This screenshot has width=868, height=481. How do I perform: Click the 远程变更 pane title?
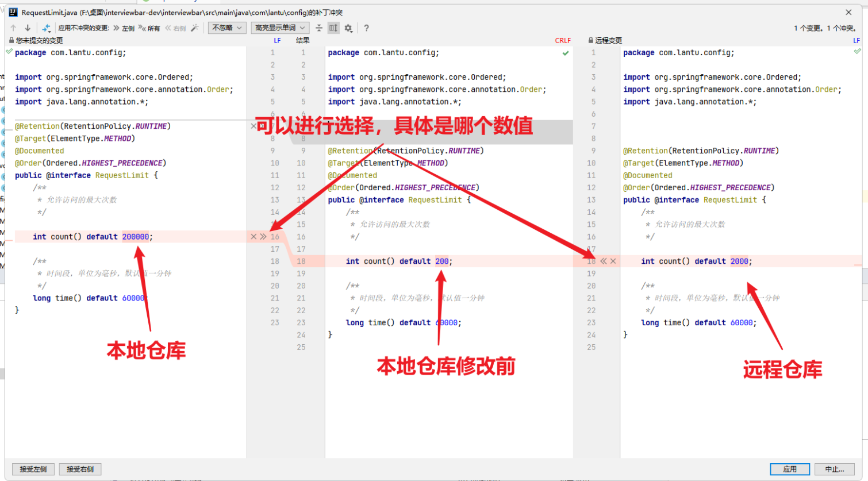pyautogui.click(x=609, y=40)
